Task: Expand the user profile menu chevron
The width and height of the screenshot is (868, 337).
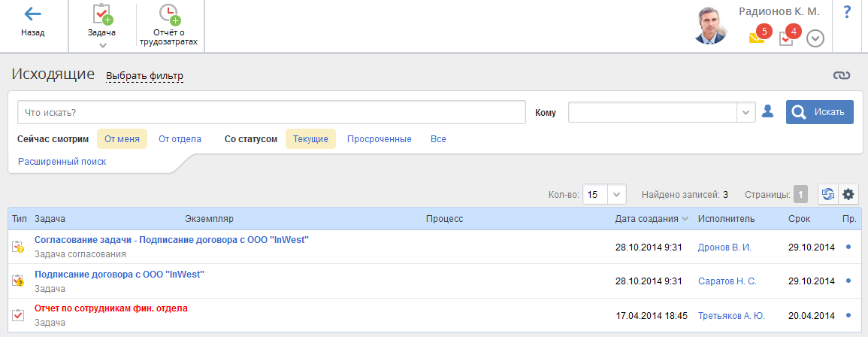Action: point(815,38)
